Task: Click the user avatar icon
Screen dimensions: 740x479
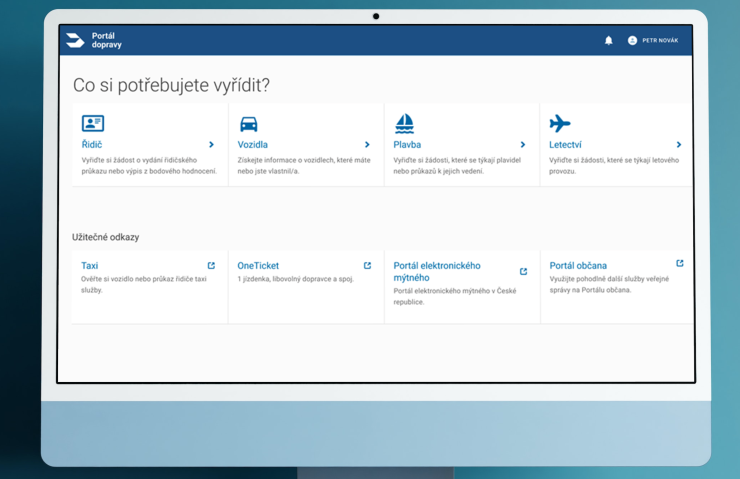Action: tap(632, 40)
